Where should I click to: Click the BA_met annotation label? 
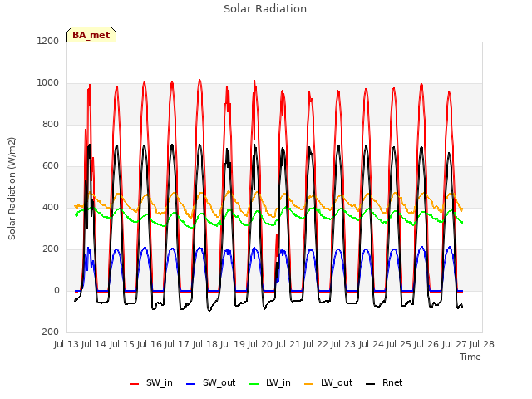point(91,35)
